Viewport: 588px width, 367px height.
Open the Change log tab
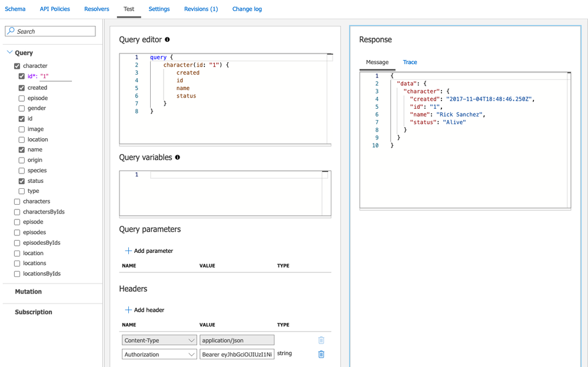(247, 9)
